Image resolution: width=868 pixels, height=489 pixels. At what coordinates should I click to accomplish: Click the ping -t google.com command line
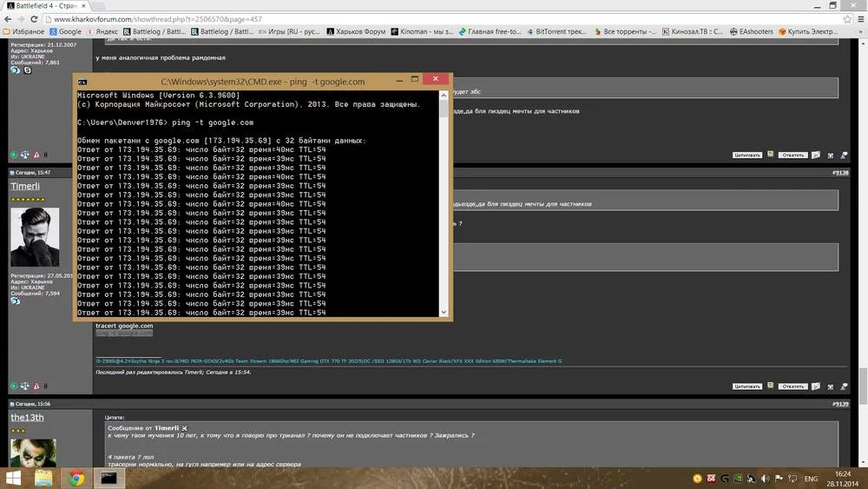coord(165,122)
